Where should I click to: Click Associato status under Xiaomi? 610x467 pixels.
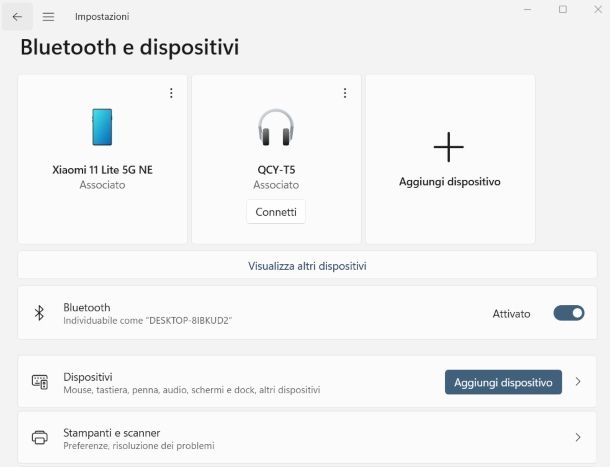point(102,185)
